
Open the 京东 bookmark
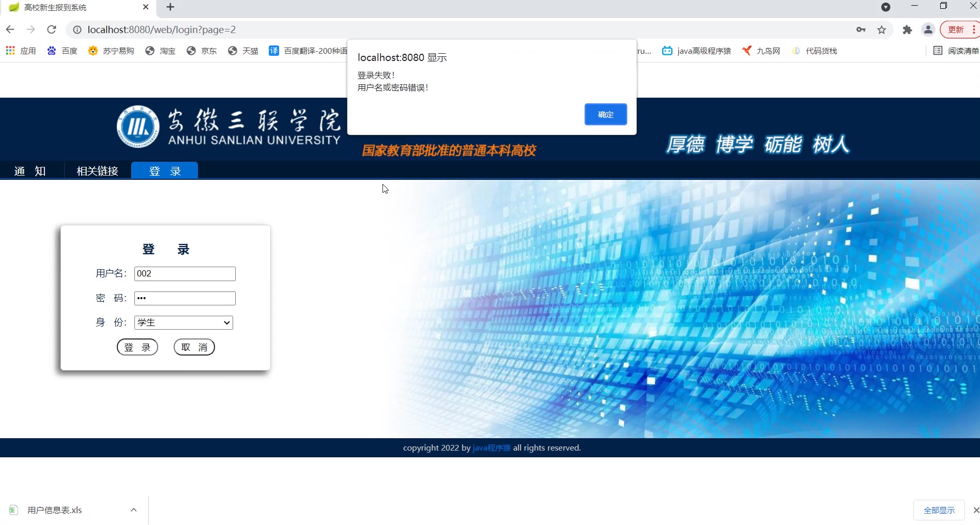pyautogui.click(x=202, y=51)
